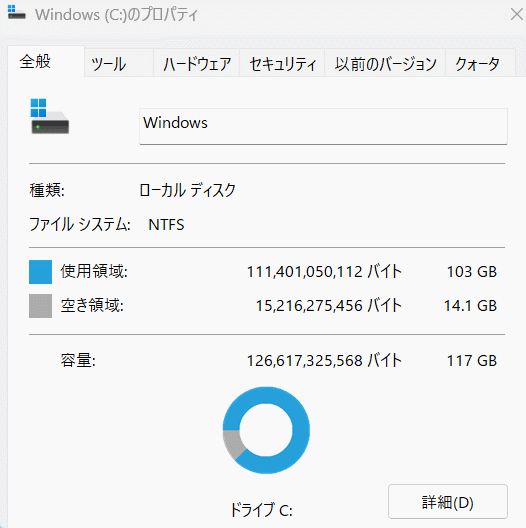Click the ローカル ディスク type text
Image resolution: width=526 pixels, height=528 pixels.
click(x=187, y=190)
